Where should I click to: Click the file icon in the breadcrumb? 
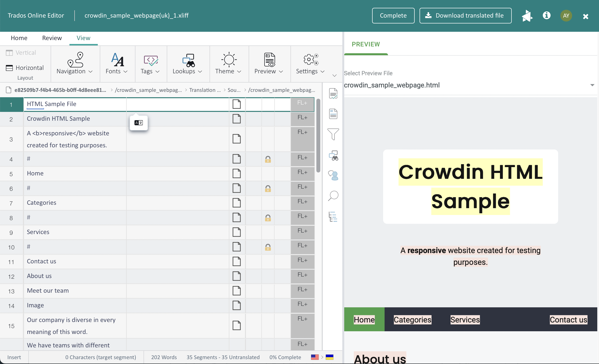(x=9, y=90)
